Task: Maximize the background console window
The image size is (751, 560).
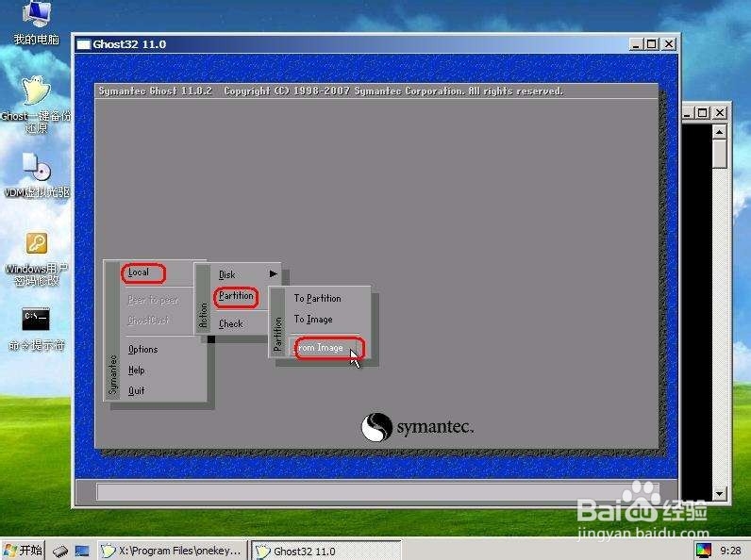Action: 703,113
